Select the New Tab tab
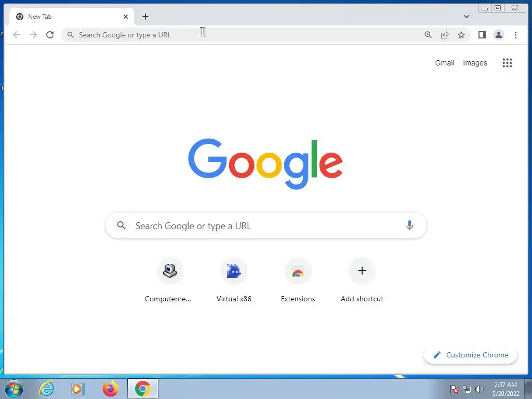 [x=71, y=17]
